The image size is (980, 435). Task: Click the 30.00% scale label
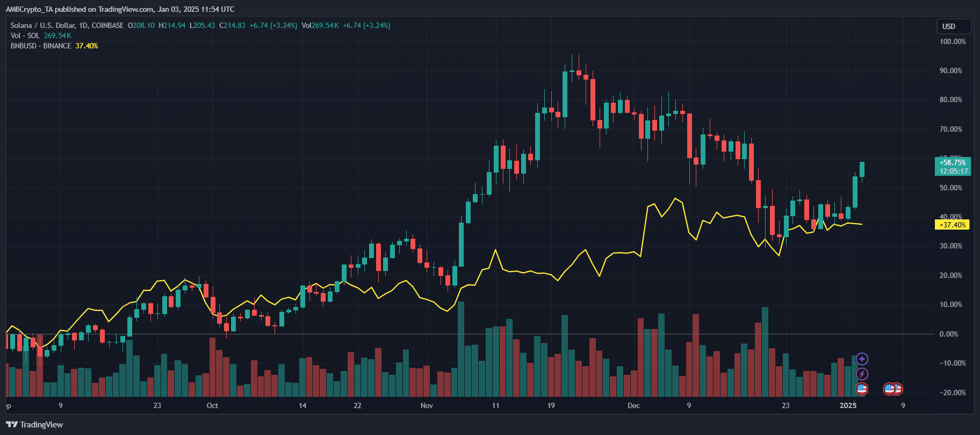click(x=952, y=246)
